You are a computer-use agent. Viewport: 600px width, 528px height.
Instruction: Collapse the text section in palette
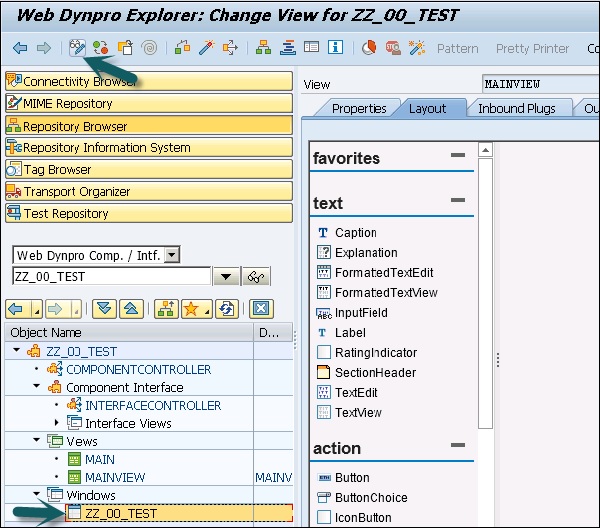(x=458, y=202)
